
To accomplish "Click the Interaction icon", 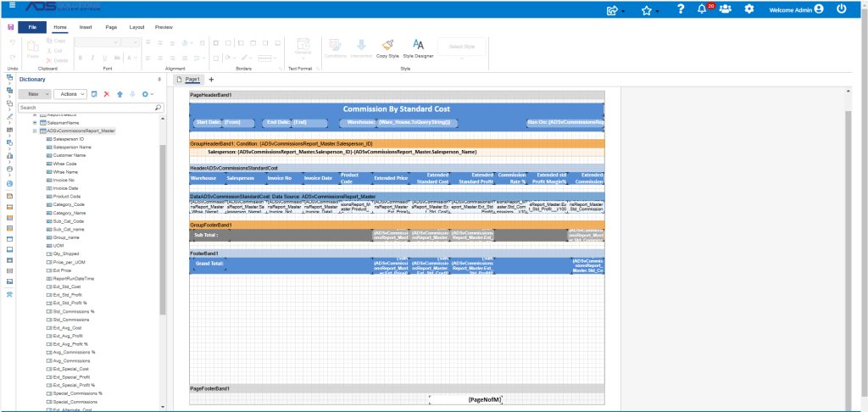I will [x=361, y=46].
